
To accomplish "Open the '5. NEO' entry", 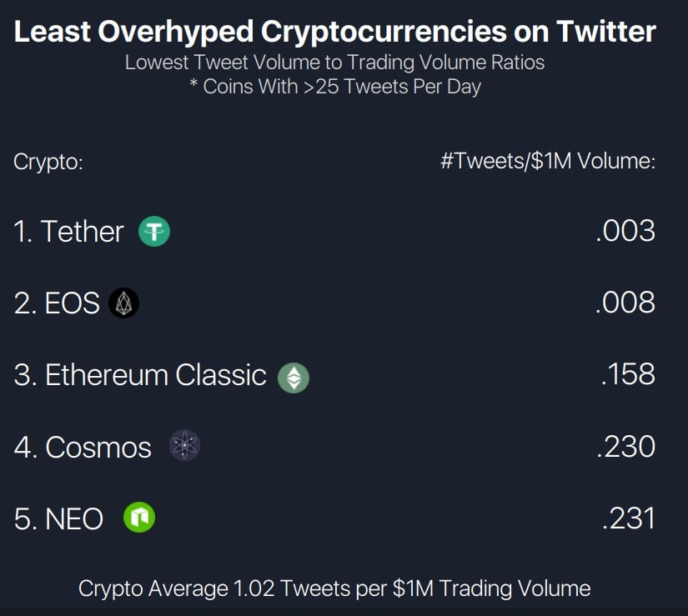I will pos(58,519).
